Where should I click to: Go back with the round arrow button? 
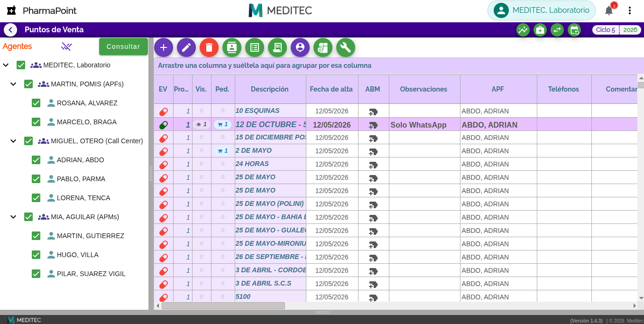click(10, 30)
